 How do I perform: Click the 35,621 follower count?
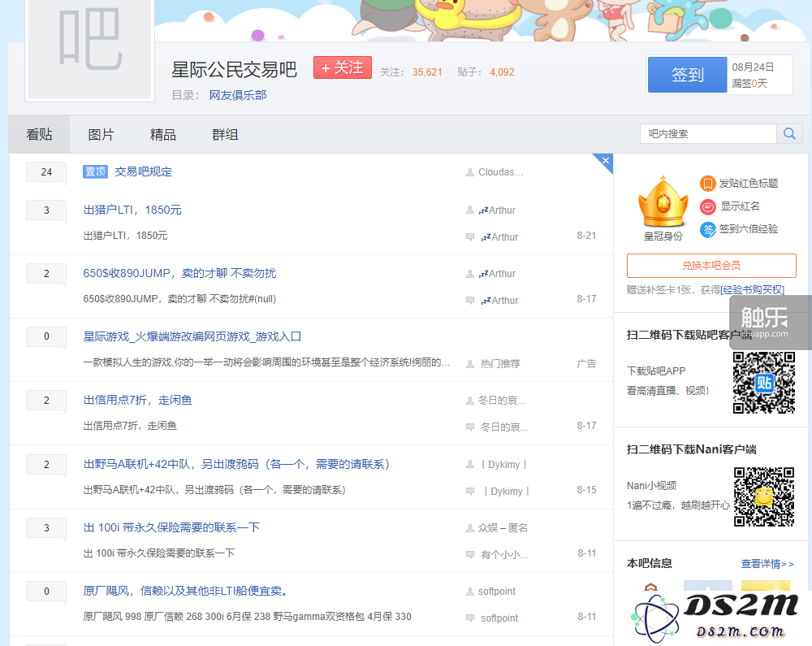pos(427,72)
